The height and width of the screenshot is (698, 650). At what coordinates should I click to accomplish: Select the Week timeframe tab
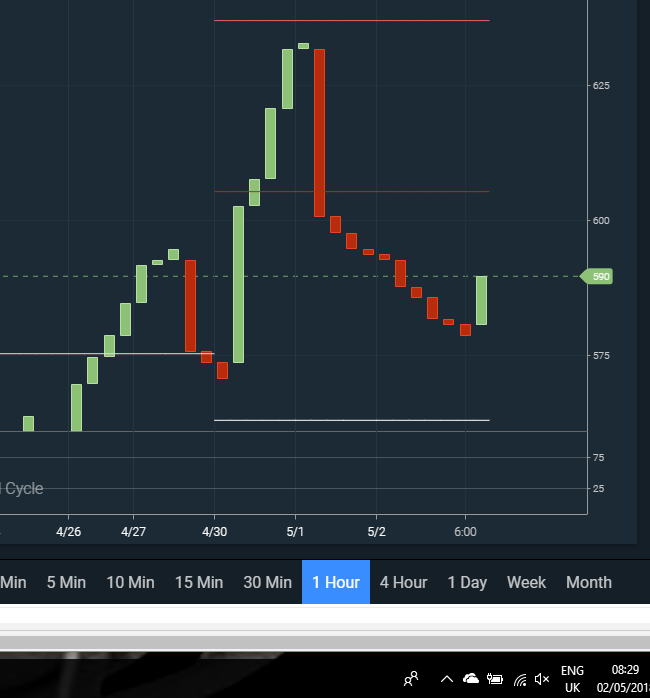[527, 582]
